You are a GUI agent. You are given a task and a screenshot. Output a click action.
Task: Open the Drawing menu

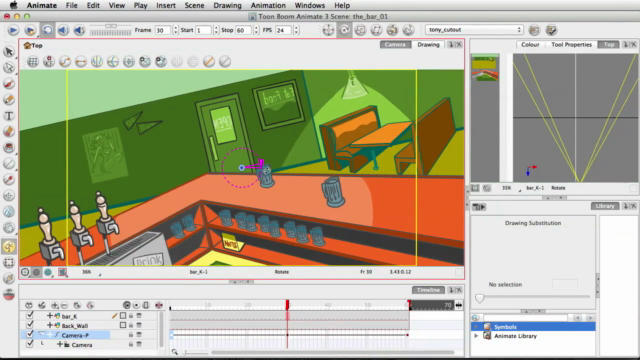227,5
